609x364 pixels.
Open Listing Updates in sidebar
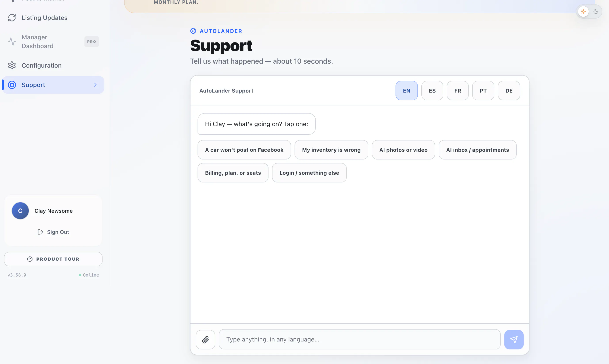[53, 18]
